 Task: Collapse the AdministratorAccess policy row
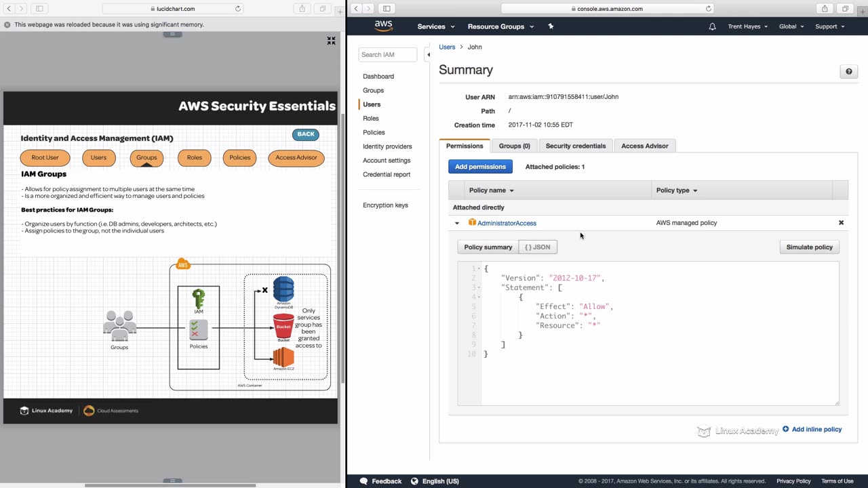coord(457,223)
